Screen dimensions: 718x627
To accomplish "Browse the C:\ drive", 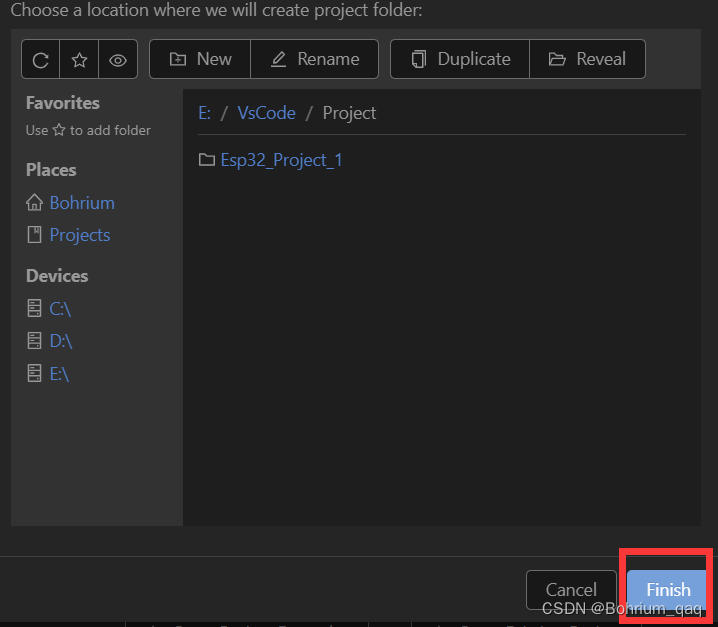I will [x=60, y=309].
